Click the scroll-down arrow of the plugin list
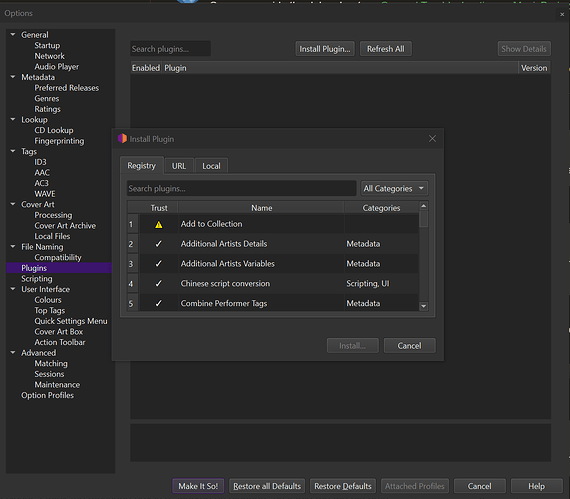 (x=424, y=306)
